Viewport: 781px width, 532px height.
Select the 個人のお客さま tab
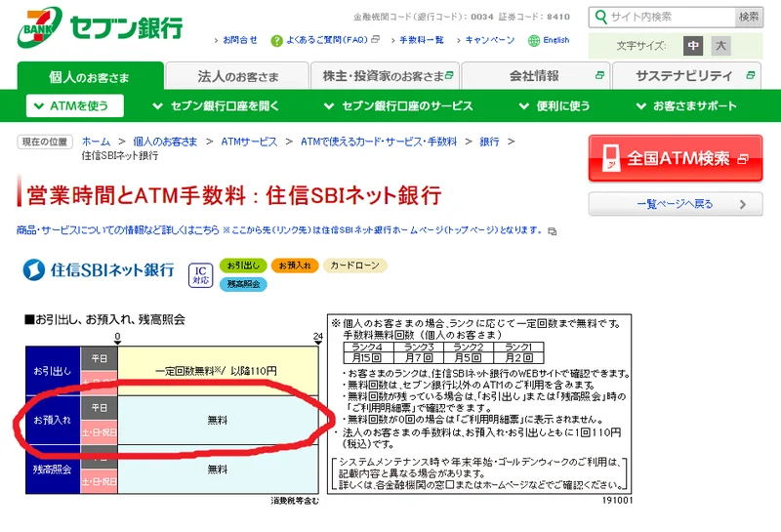pos(90,76)
